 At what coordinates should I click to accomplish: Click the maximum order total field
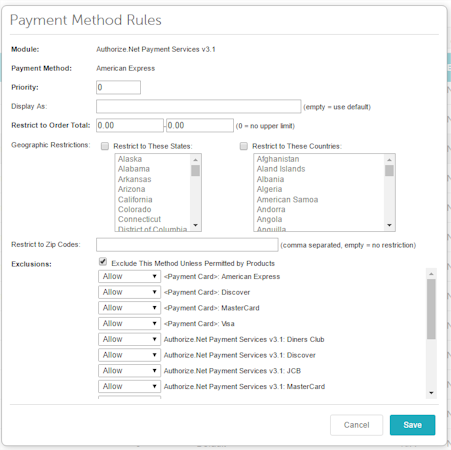tap(200, 125)
